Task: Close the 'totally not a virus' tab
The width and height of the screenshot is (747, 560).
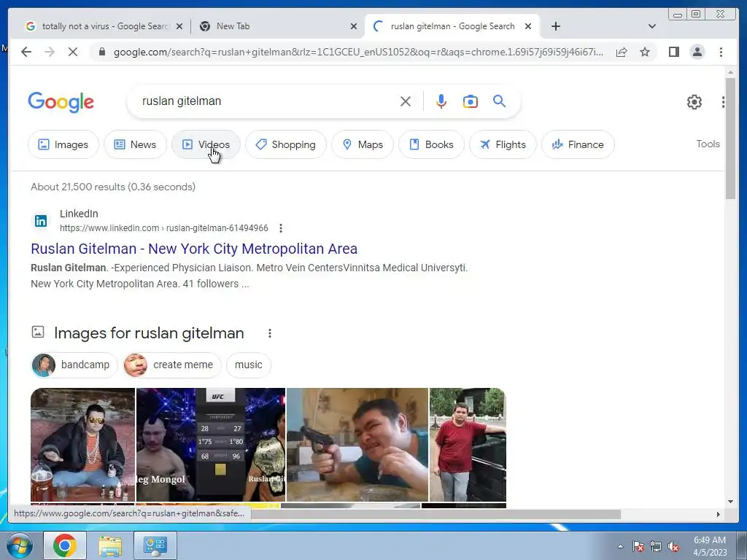Action: [179, 26]
